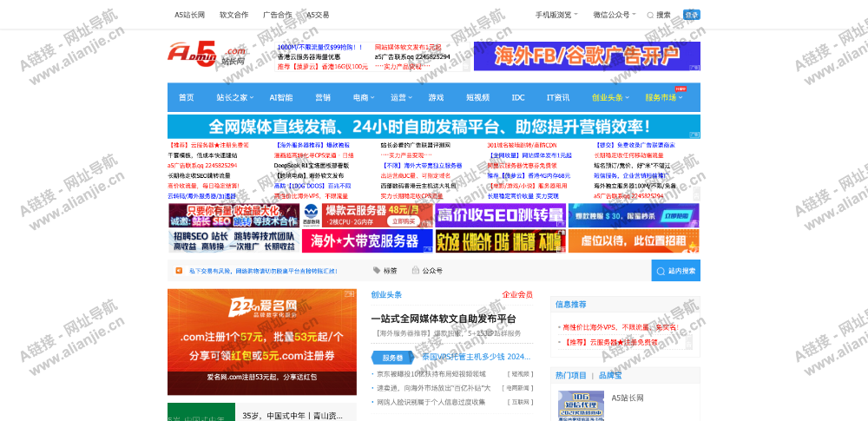Open 海外独立服务器100M/不限/免备 link
This screenshot has height=421, width=868.
click(x=635, y=186)
